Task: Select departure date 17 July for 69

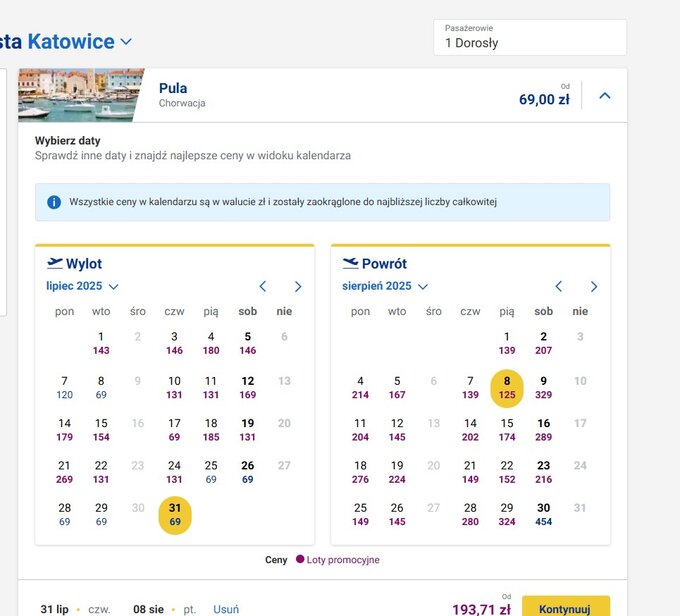Action: coord(174,430)
